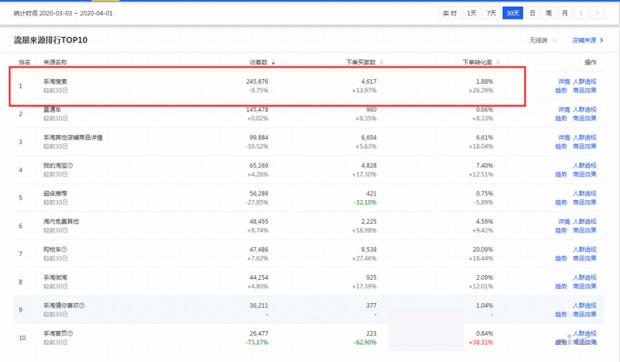The width and height of the screenshot is (620, 362).
Task: View 趋势 for 购物车 row
Action: coord(561,258)
